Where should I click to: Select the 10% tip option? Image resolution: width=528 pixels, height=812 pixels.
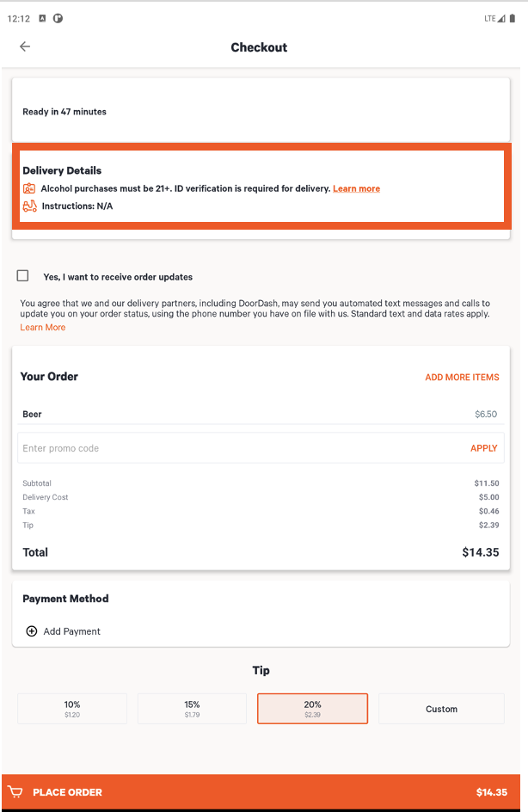tap(72, 709)
